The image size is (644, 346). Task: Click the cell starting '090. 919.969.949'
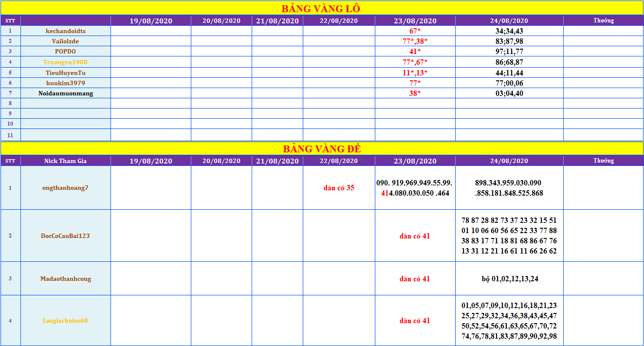pos(415,188)
